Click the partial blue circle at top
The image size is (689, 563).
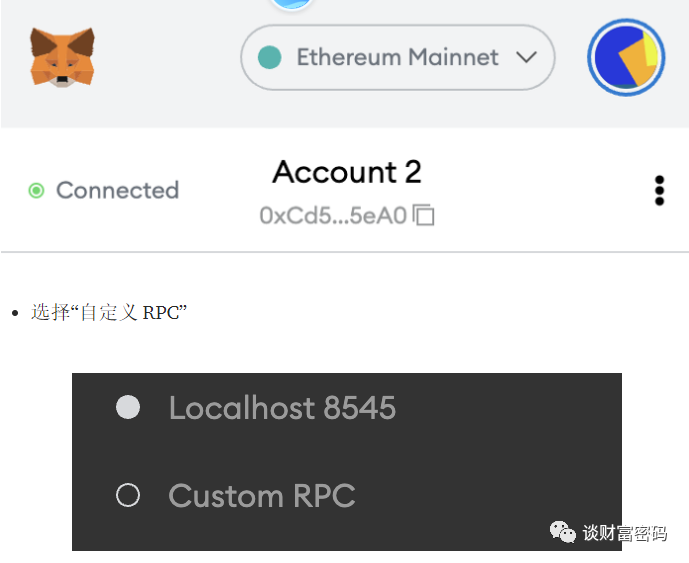click(x=292, y=4)
